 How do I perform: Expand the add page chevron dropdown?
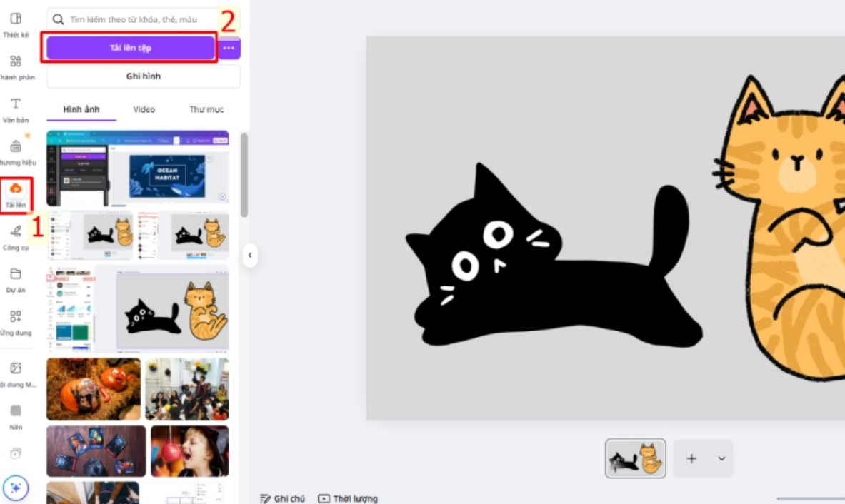[721, 458]
